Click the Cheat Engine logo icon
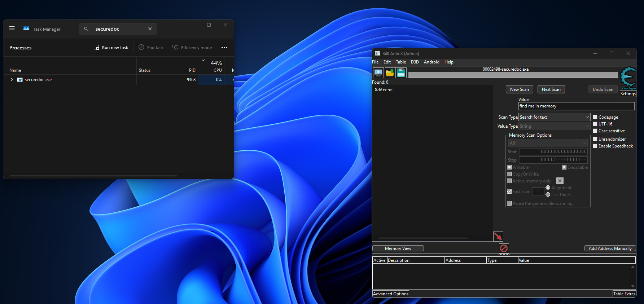This screenshot has width=644, height=304. pyautogui.click(x=628, y=78)
